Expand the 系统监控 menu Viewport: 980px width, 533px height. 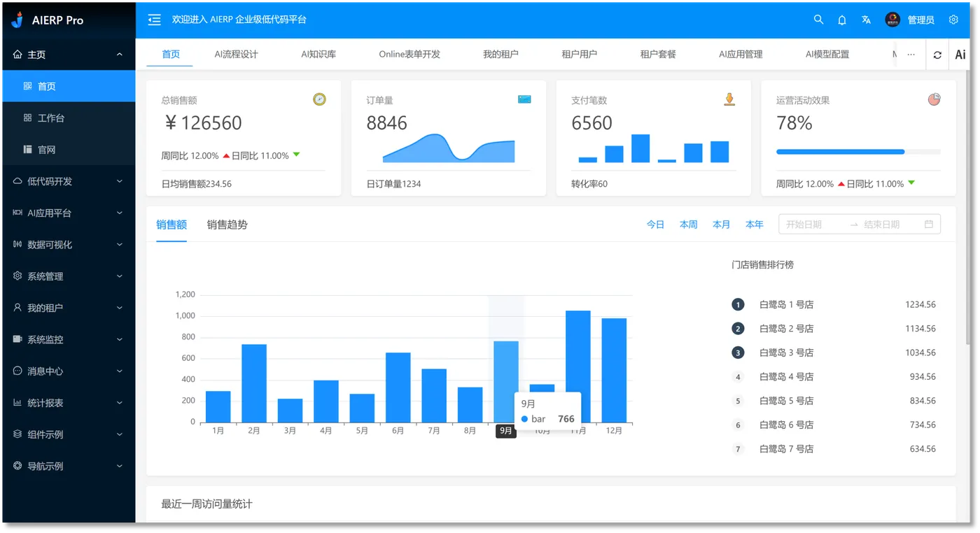[x=68, y=339]
